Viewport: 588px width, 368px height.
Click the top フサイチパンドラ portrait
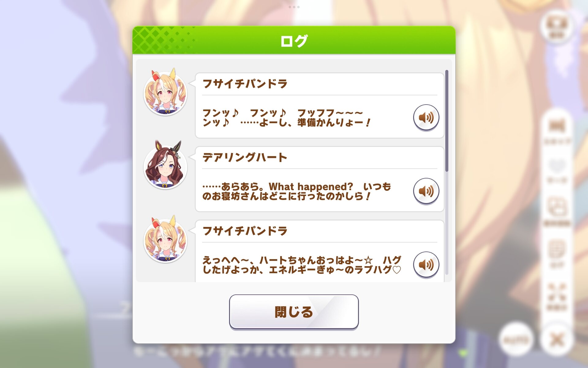tap(165, 91)
